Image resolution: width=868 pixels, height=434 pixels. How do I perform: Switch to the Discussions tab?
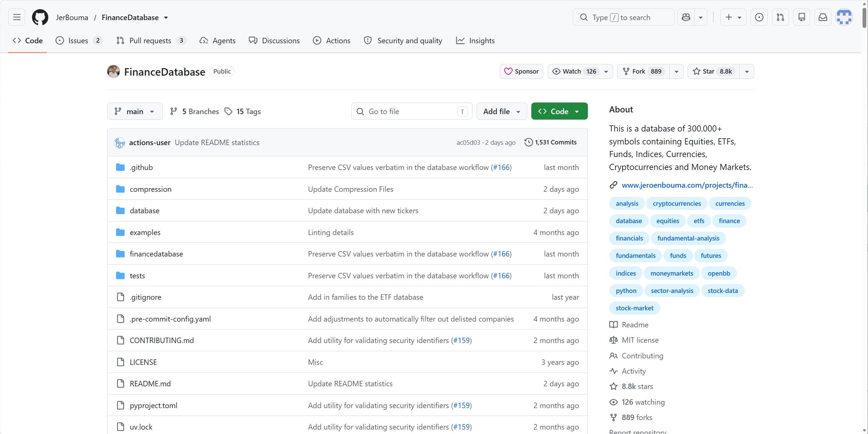pos(274,41)
